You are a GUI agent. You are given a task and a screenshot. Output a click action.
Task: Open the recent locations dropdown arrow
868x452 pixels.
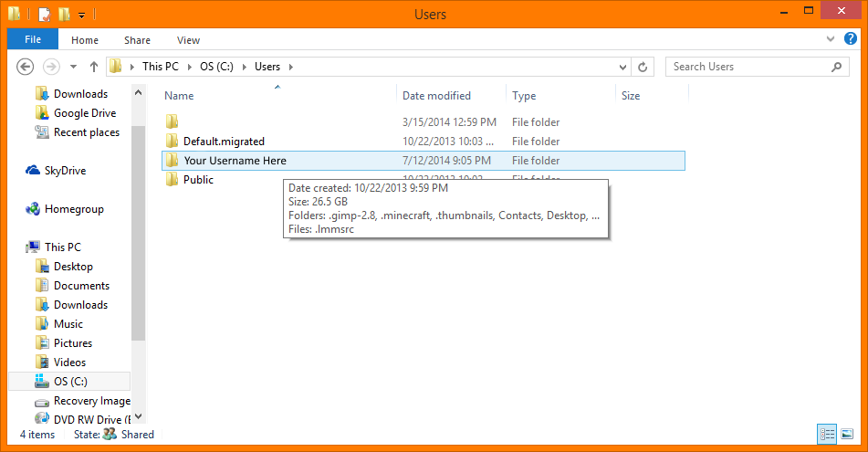[x=73, y=67]
